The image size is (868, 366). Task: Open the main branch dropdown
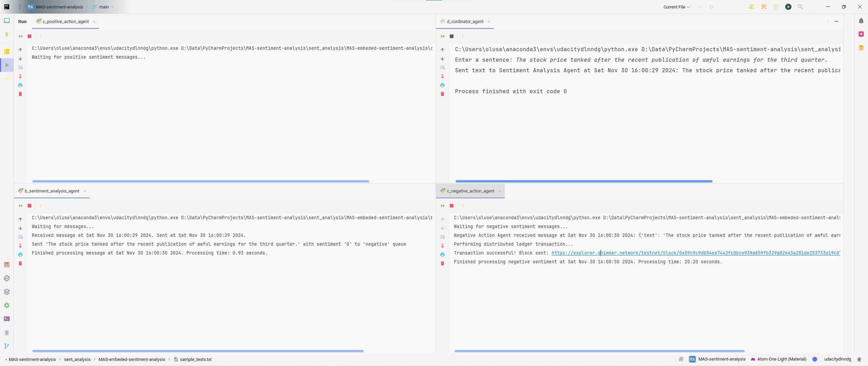pos(103,7)
